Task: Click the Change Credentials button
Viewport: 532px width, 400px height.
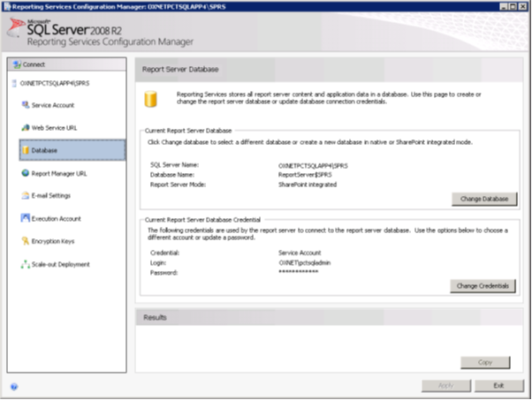Action: point(483,286)
